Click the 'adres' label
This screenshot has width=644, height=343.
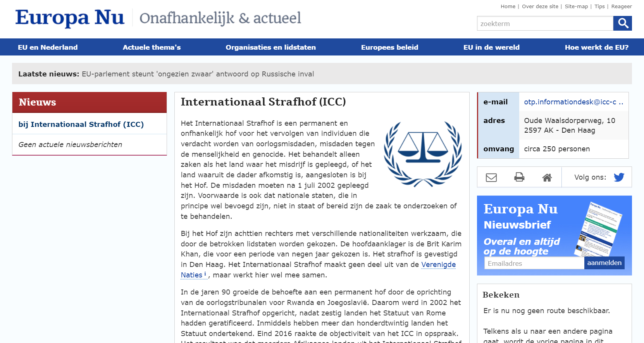click(494, 120)
